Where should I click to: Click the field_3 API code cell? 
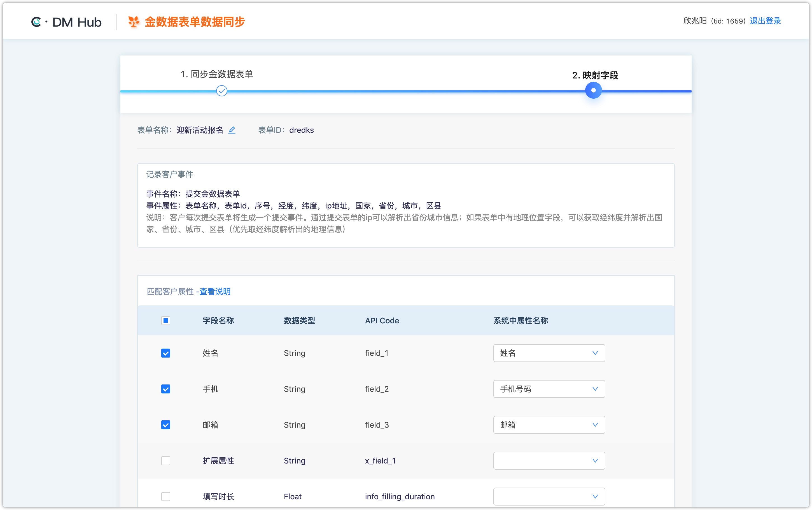click(377, 425)
